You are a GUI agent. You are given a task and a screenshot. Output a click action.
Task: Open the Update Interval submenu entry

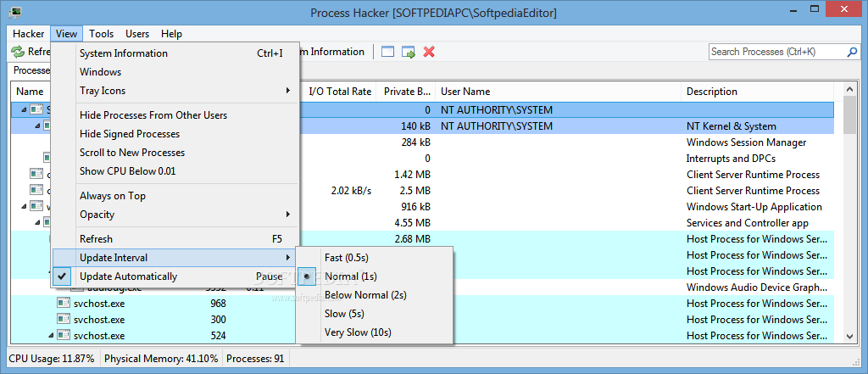click(176, 258)
